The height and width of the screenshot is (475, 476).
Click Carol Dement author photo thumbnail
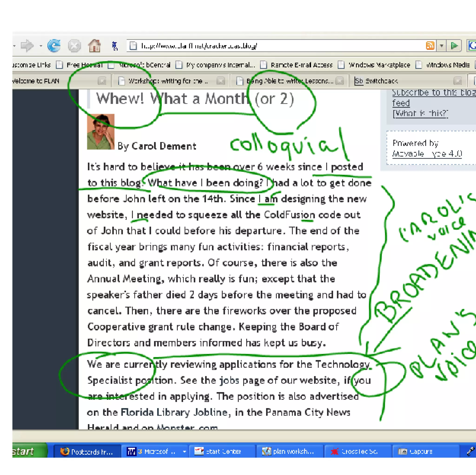tap(100, 132)
